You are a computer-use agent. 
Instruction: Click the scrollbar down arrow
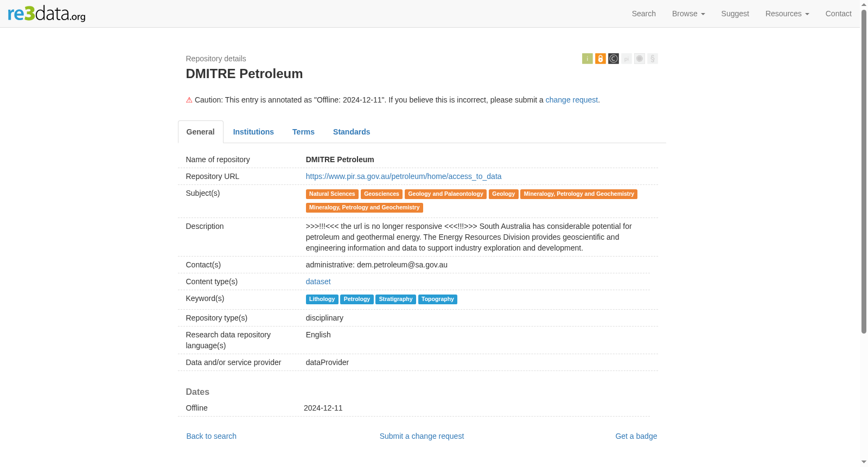(864, 463)
